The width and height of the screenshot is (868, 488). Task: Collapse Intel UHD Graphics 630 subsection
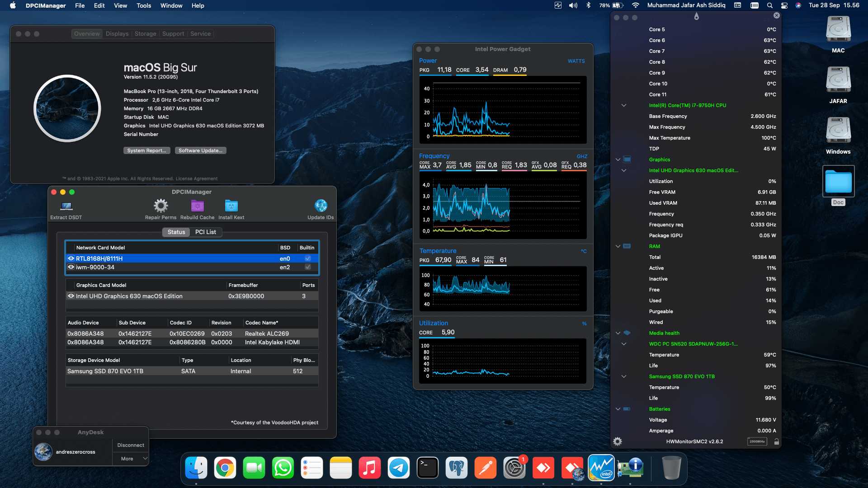point(624,170)
